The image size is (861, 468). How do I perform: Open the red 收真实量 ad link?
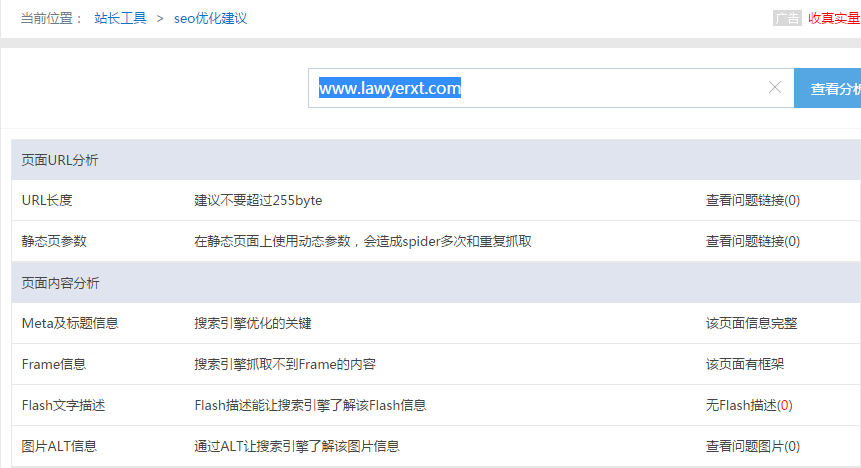[834, 18]
